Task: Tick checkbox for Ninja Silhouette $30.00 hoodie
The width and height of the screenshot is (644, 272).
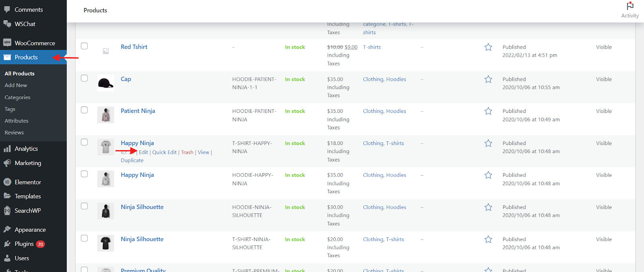Action: [84, 206]
